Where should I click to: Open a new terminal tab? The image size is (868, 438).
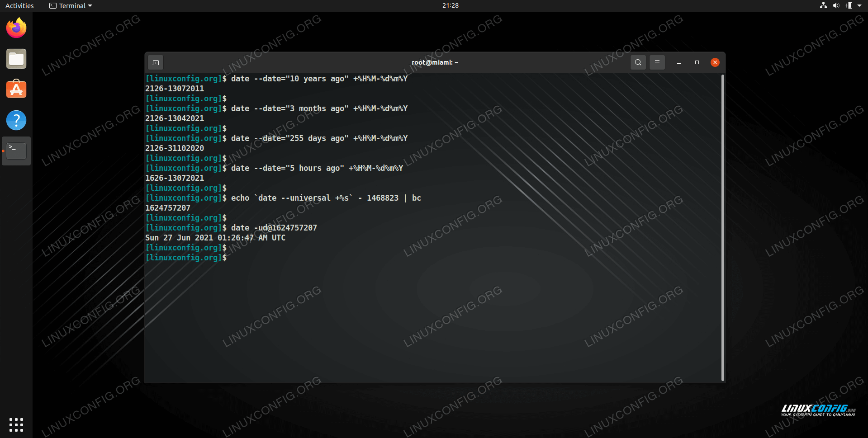point(156,62)
